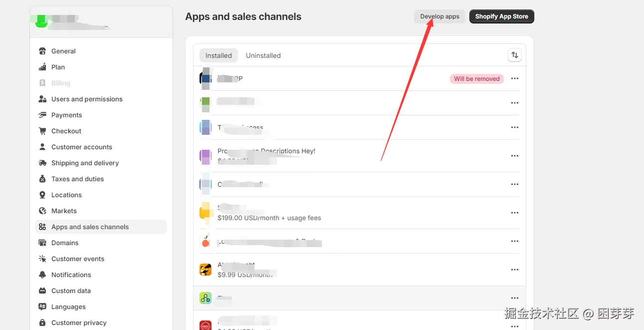Click the Customer events cursor icon
This screenshot has width=644, height=330.
42,259
